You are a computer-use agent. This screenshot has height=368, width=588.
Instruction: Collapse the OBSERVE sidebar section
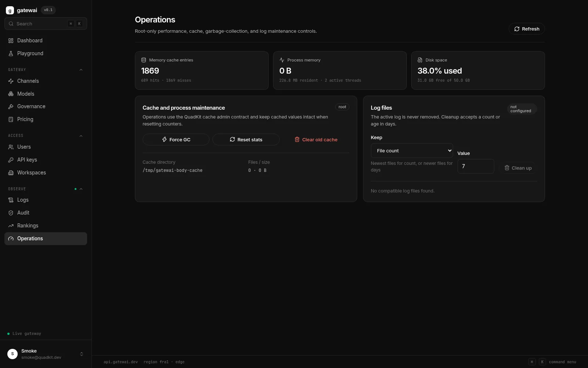pos(81,189)
